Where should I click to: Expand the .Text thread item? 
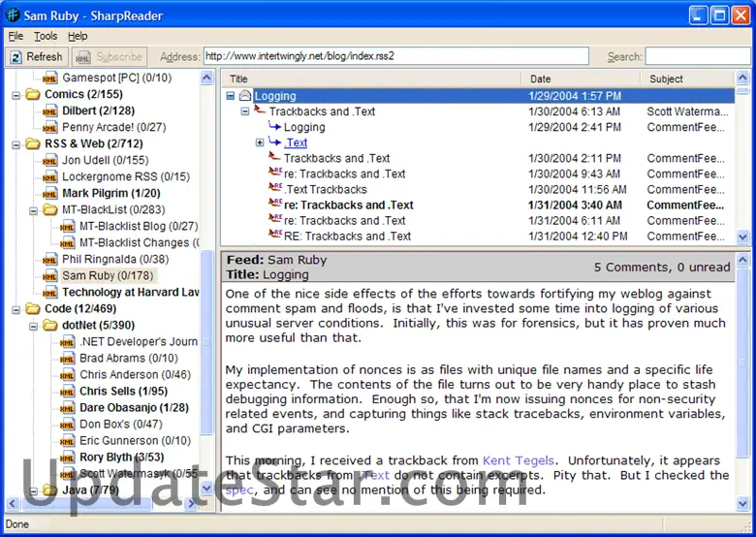[260, 142]
